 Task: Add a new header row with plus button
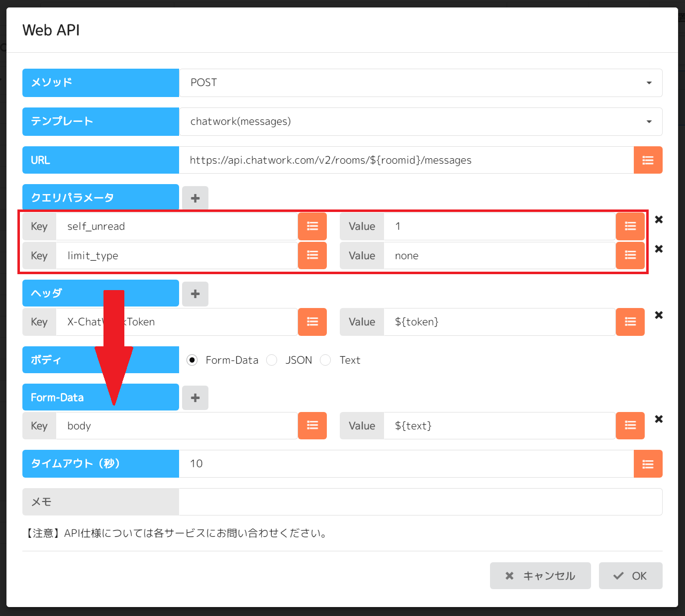pyautogui.click(x=195, y=294)
